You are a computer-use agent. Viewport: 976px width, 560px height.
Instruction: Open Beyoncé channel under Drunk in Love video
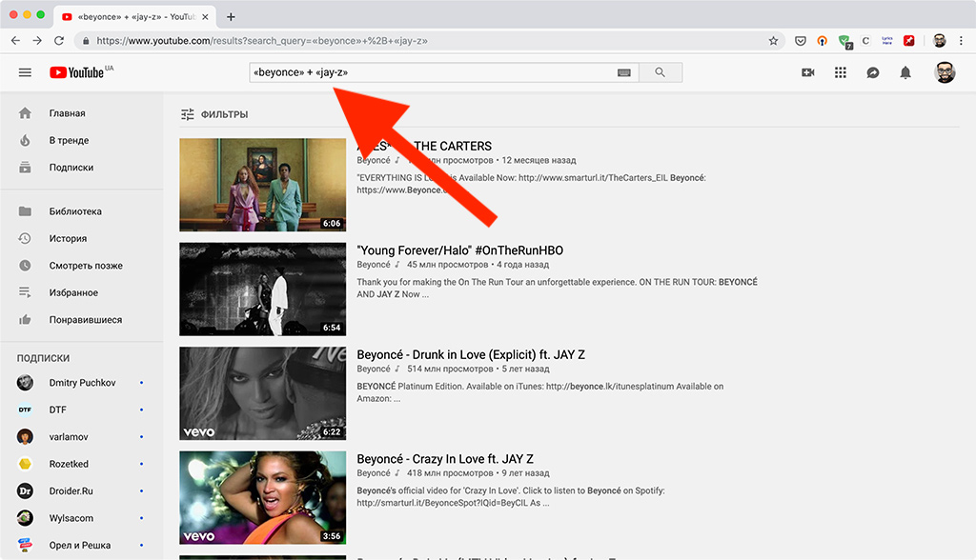(x=374, y=369)
